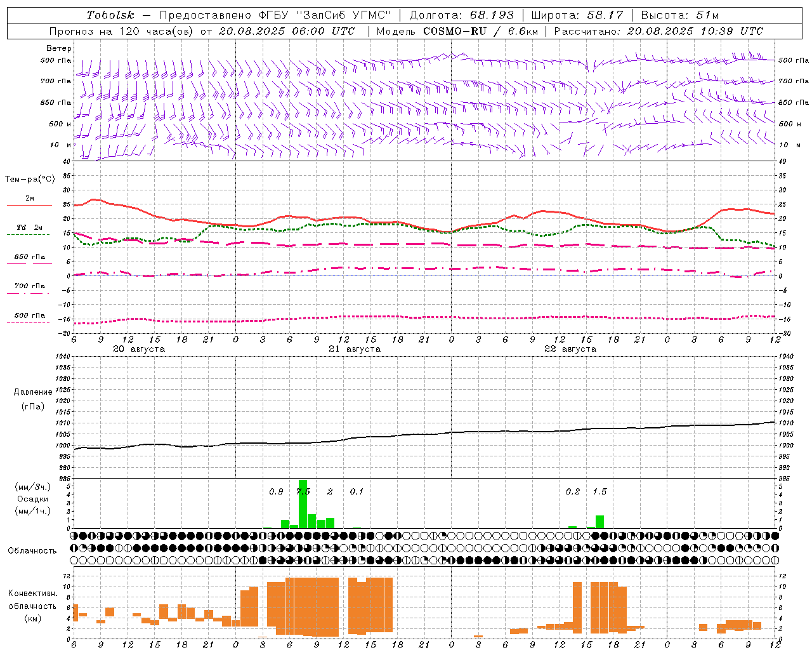Select the Долгота: 68.193 header field
This screenshot has width=812, height=650.
point(462,15)
